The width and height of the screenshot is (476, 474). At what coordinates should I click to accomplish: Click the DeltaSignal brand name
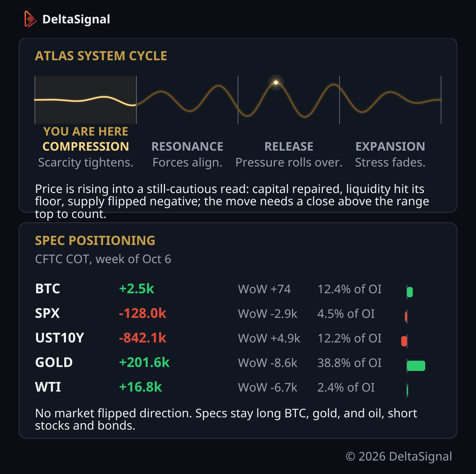[x=76, y=19]
